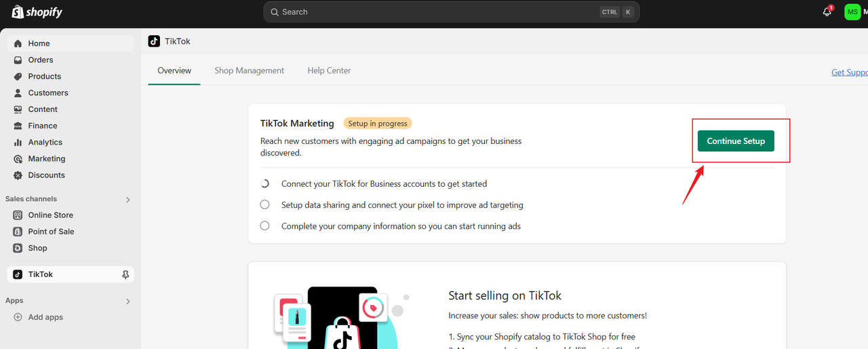Click the Increase your sales description text
Image resolution: width=868 pixels, height=349 pixels.
click(x=548, y=316)
